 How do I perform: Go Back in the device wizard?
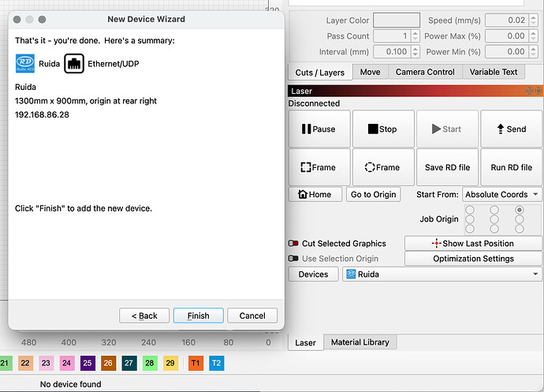pos(144,315)
